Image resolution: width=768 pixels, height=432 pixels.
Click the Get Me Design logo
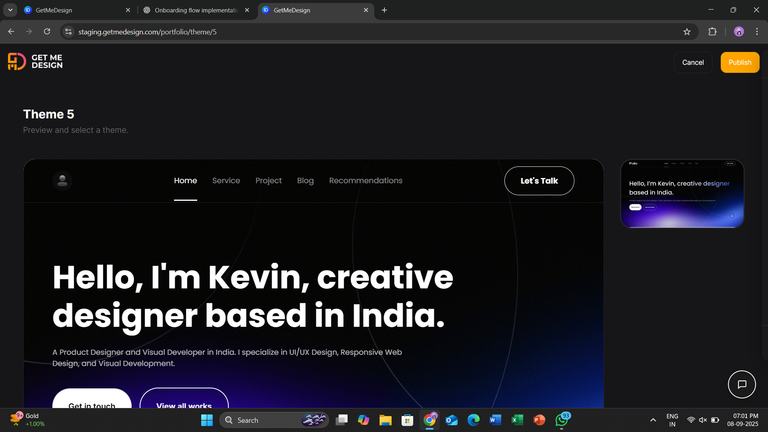(35, 62)
